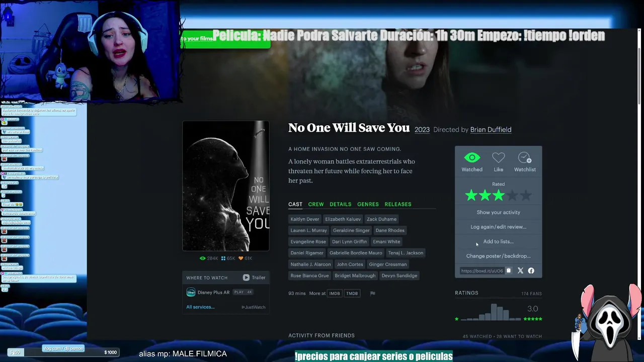The image size is (644, 362).
Task: Click the single green star beside ratings histogram
Action: coord(457,319)
